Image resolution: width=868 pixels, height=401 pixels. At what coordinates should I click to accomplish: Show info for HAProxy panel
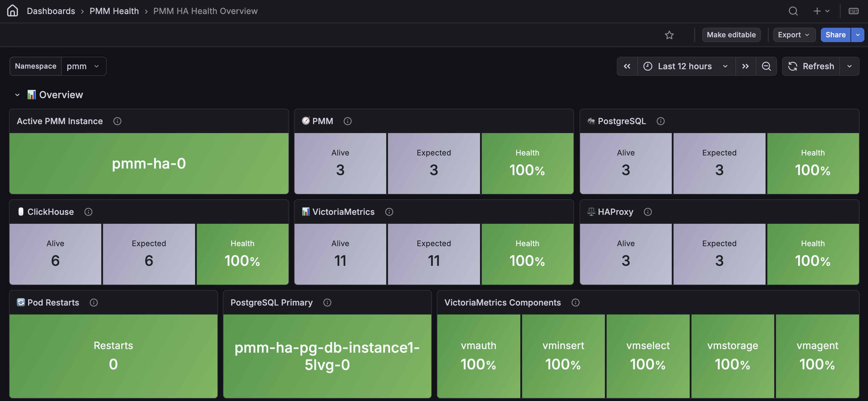[648, 212]
